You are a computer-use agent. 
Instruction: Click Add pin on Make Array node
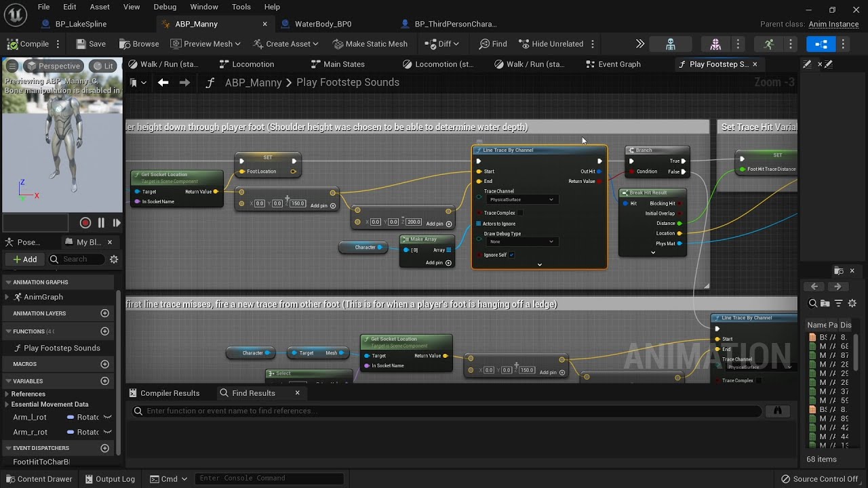coord(439,263)
